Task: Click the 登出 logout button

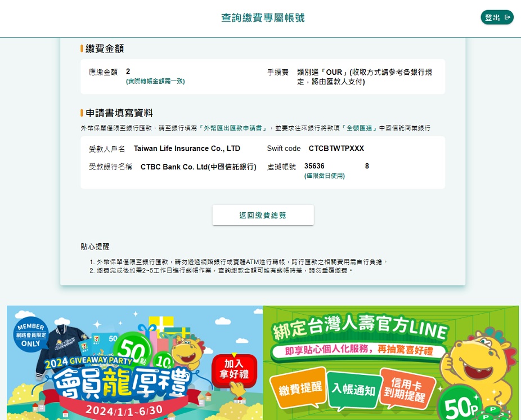Action: (497, 17)
